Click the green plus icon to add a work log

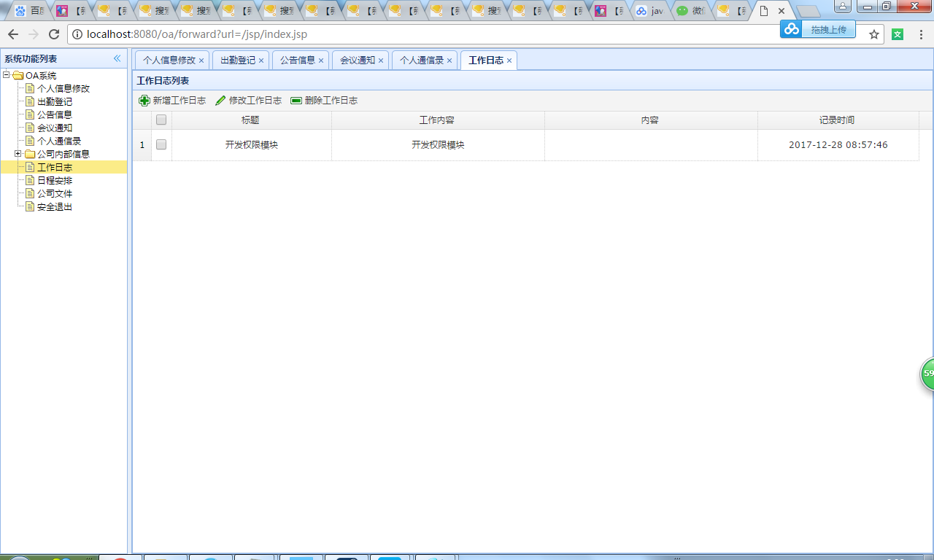[144, 100]
